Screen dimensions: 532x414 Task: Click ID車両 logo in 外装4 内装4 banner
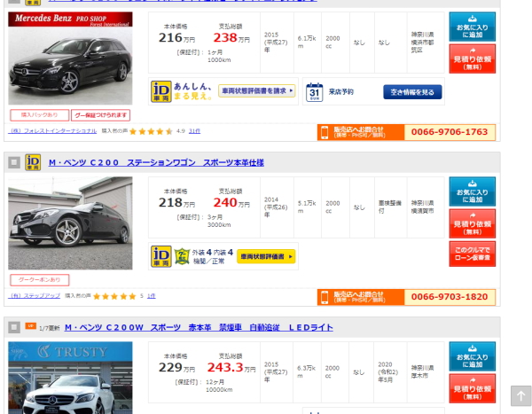(x=161, y=256)
